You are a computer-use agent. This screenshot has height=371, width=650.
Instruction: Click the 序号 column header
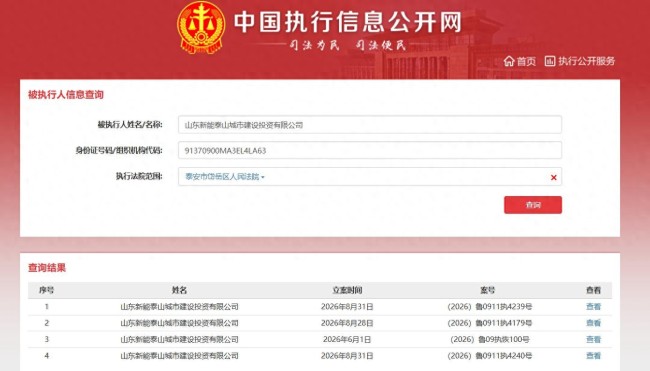[46, 290]
